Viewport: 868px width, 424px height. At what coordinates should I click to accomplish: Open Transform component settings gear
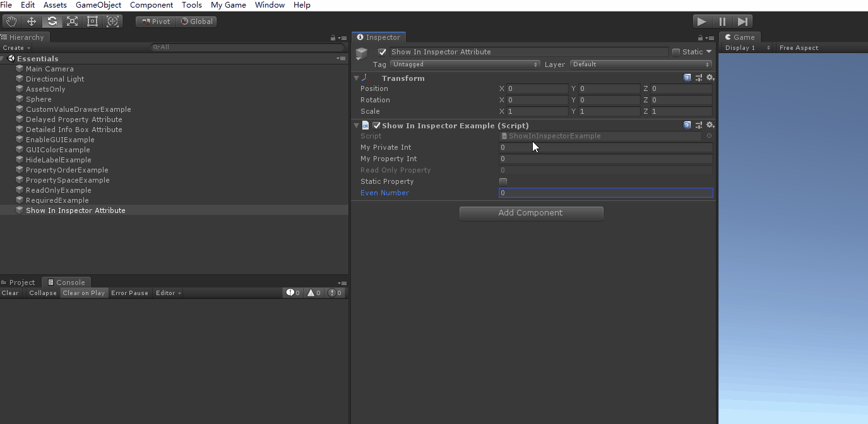pyautogui.click(x=710, y=78)
